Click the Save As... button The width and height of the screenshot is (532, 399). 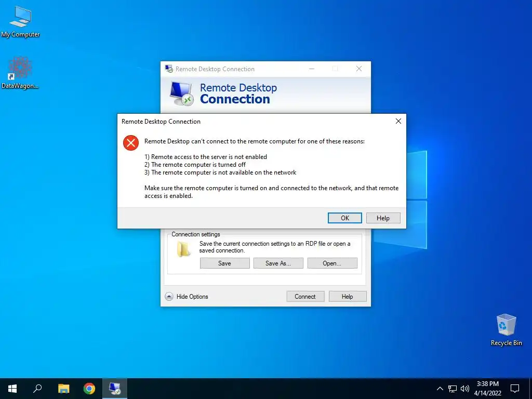tap(278, 263)
